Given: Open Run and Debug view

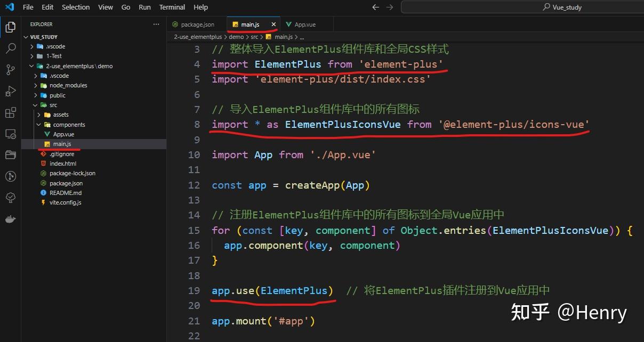Looking at the screenshot, I should point(10,91).
